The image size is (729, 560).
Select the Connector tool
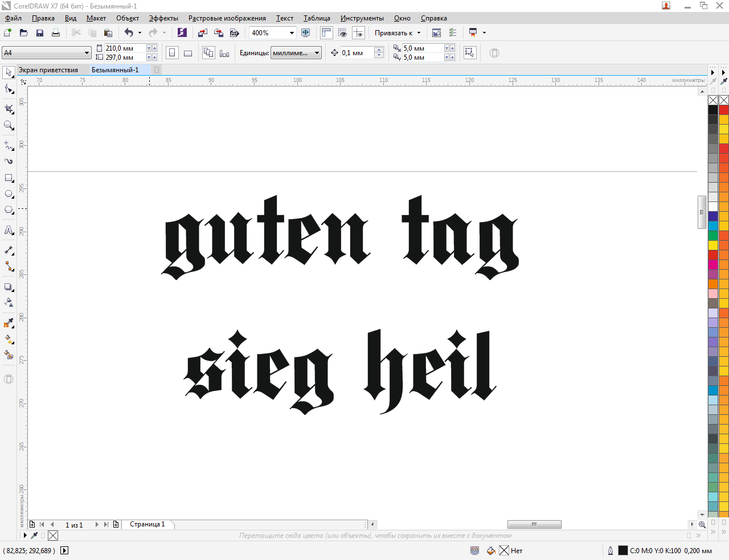click(9, 266)
